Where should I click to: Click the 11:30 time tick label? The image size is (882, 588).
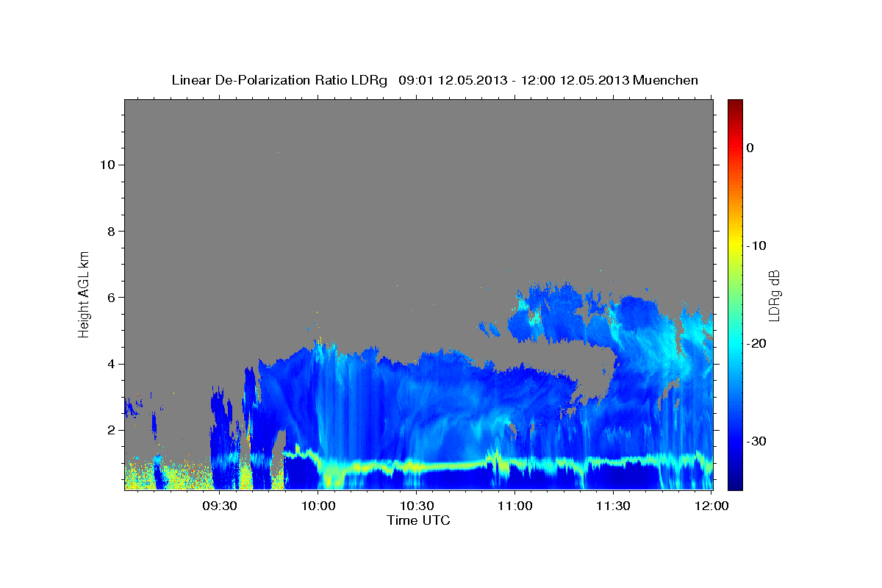coord(613,506)
